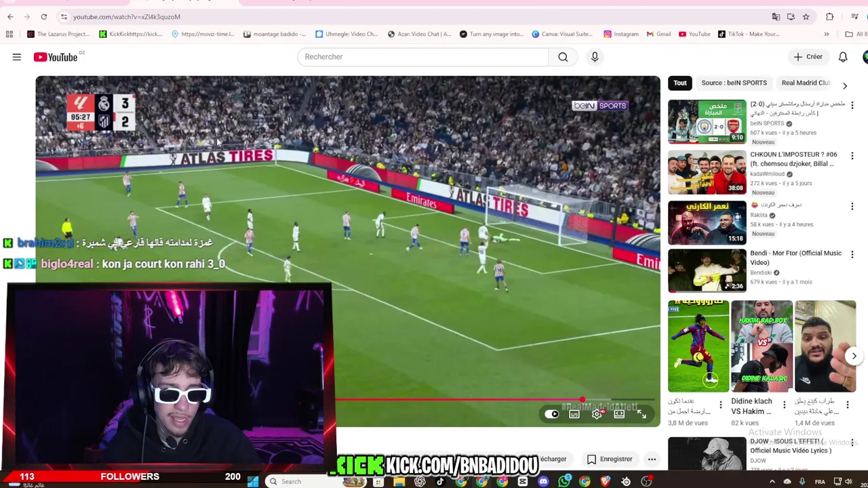
Task: Open Uhmegle: Video Chat bookmark
Action: 347,34
